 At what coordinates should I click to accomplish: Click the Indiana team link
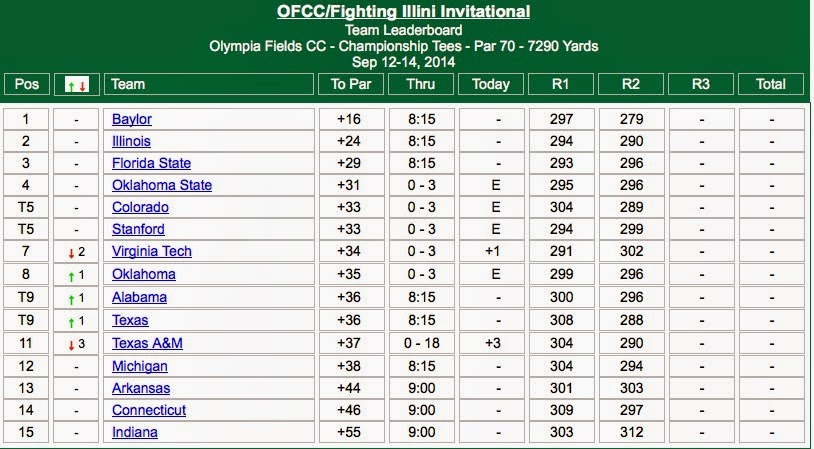pos(135,432)
